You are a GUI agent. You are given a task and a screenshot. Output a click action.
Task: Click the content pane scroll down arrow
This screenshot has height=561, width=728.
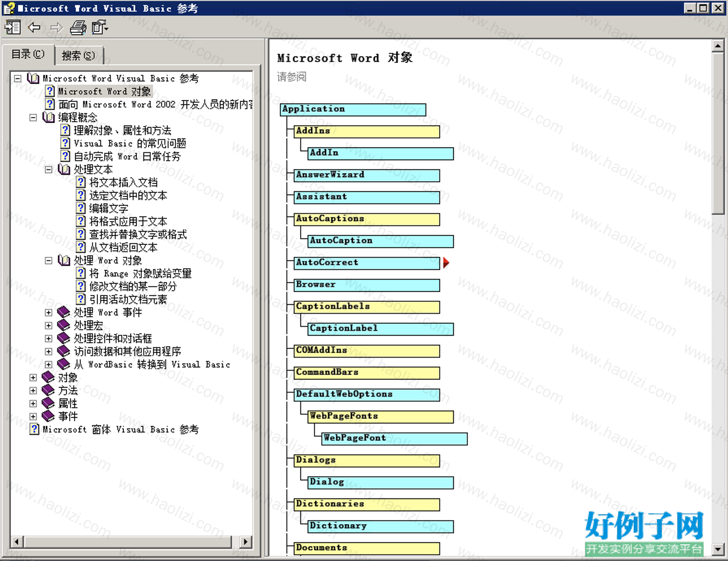click(718, 549)
